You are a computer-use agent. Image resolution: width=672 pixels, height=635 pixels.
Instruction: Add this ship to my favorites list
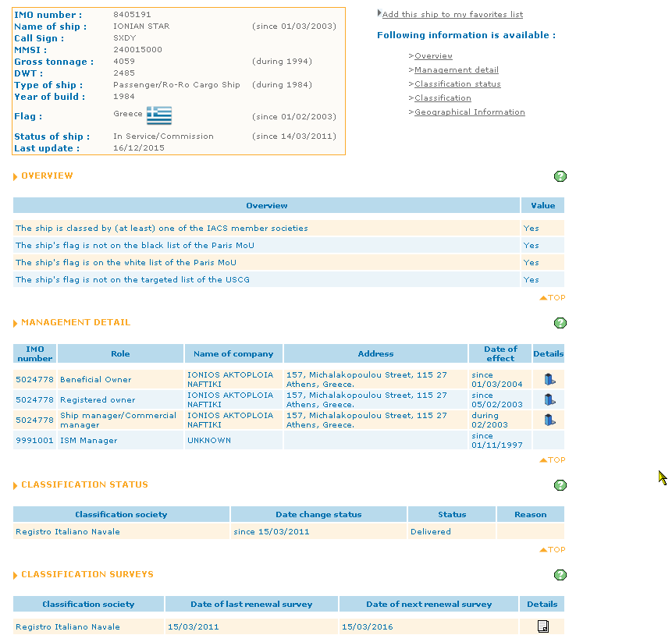pyautogui.click(x=452, y=14)
